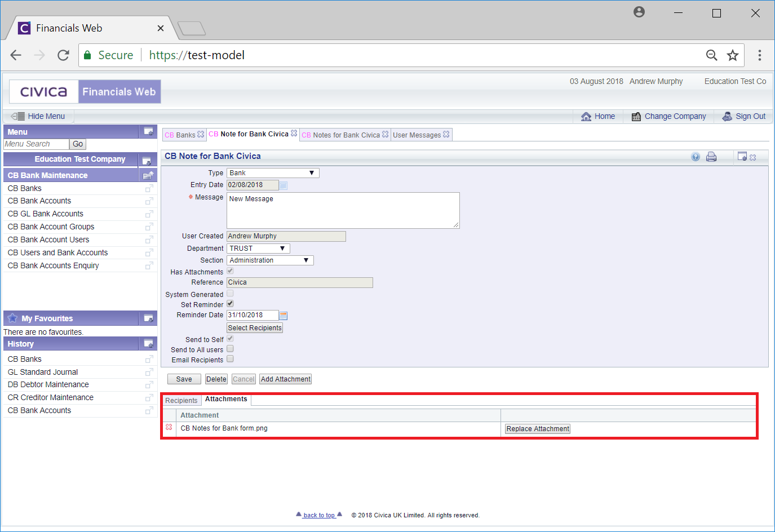Click the Menu panel header icon
Image resolution: width=775 pixels, height=532 pixels.
(148, 131)
